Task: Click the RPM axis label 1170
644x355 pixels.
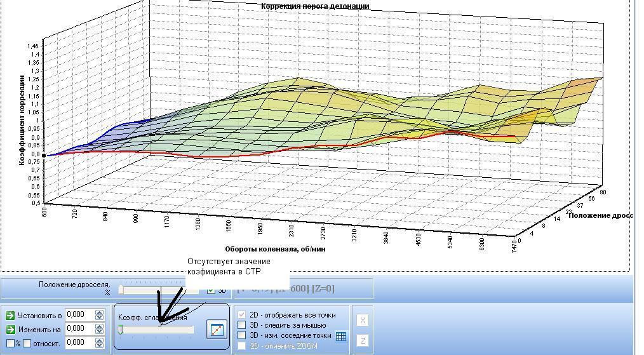Action: click(x=167, y=222)
